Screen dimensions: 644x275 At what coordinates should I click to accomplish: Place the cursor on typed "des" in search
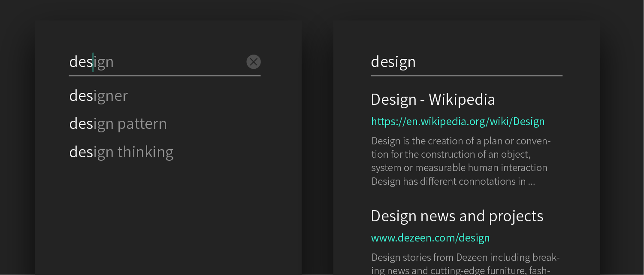click(x=80, y=62)
